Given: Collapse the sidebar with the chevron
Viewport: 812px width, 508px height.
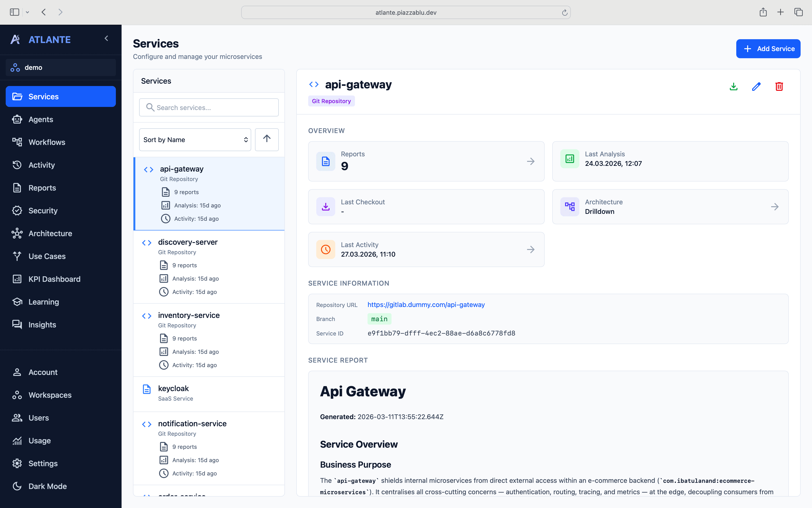Looking at the screenshot, I should click(106, 39).
